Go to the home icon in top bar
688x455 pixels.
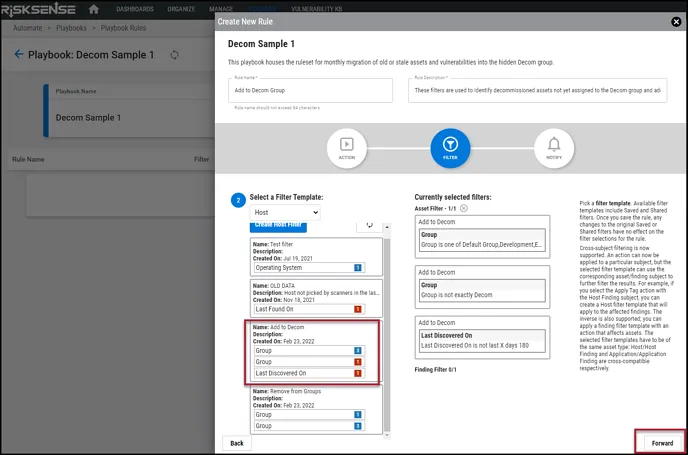click(93, 9)
